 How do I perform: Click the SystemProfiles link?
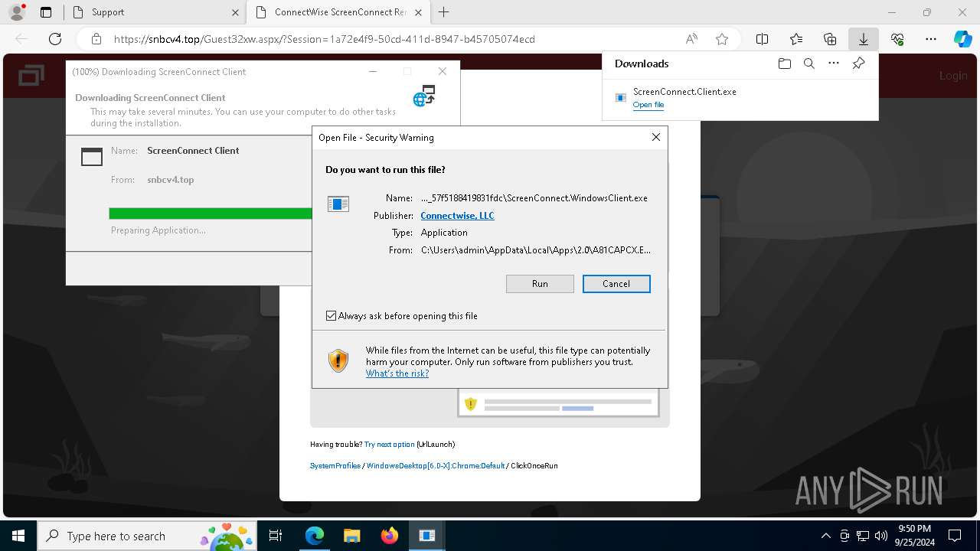pyautogui.click(x=335, y=465)
